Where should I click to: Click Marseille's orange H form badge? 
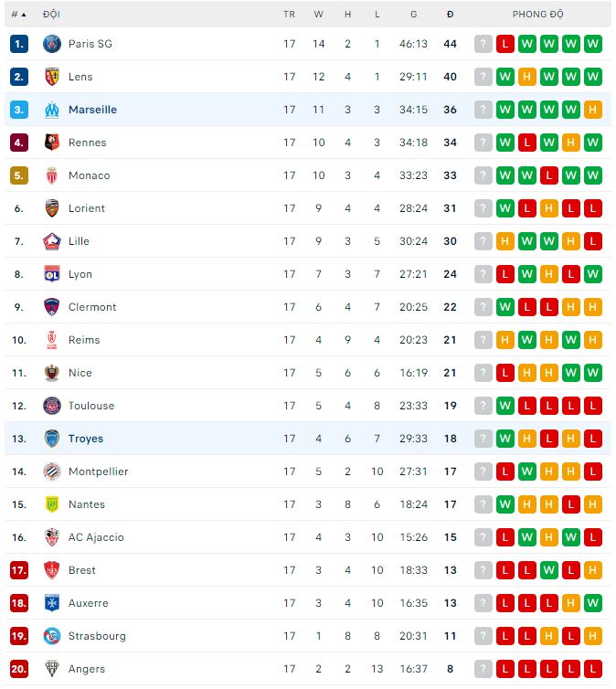[x=593, y=110]
